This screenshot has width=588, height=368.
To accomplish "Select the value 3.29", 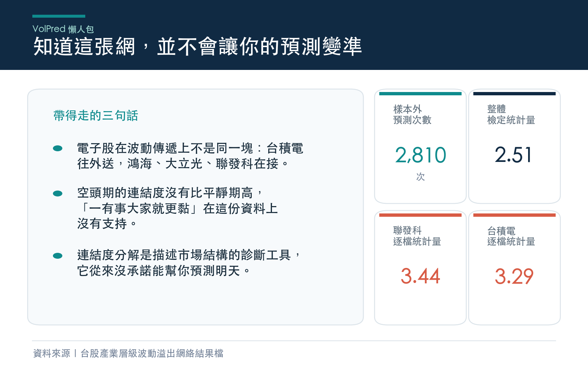I will coord(514,276).
